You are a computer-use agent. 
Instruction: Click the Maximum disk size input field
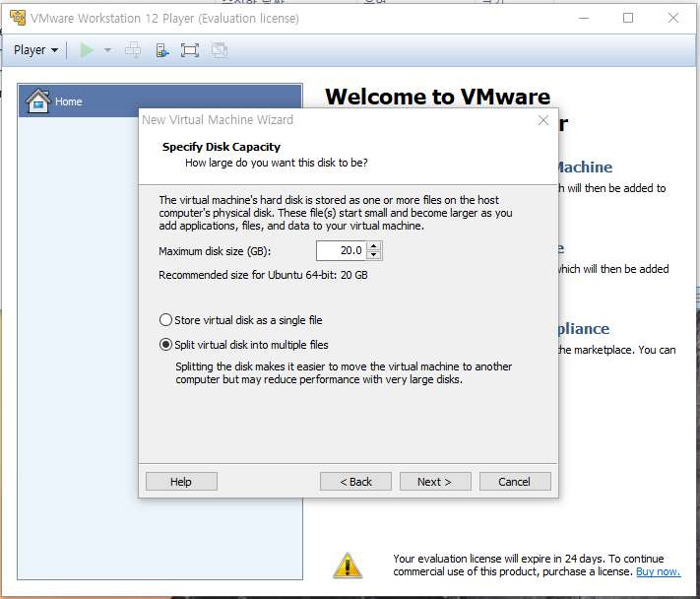point(341,250)
